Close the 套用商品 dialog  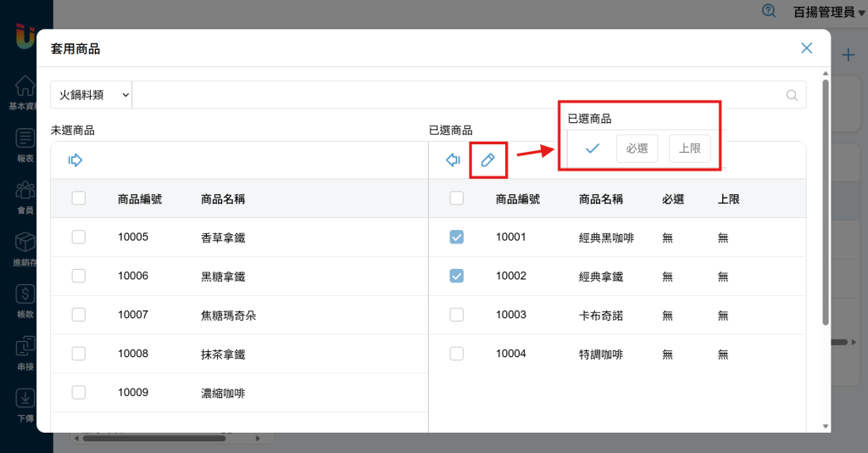click(x=806, y=48)
